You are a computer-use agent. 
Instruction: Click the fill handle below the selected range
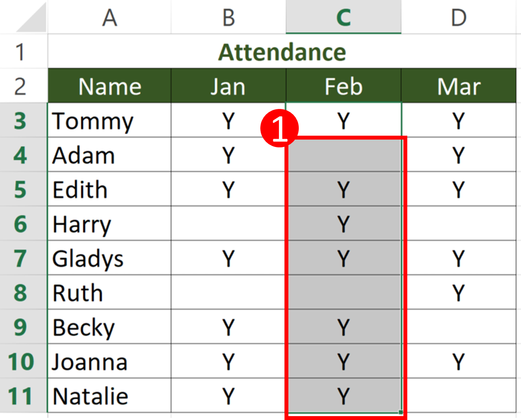tap(400, 412)
